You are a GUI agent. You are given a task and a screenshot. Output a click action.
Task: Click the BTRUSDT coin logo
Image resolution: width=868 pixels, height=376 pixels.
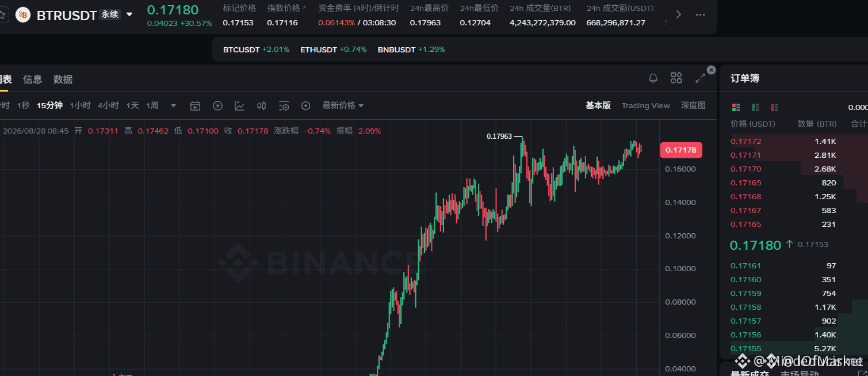pyautogui.click(x=23, y=15)
